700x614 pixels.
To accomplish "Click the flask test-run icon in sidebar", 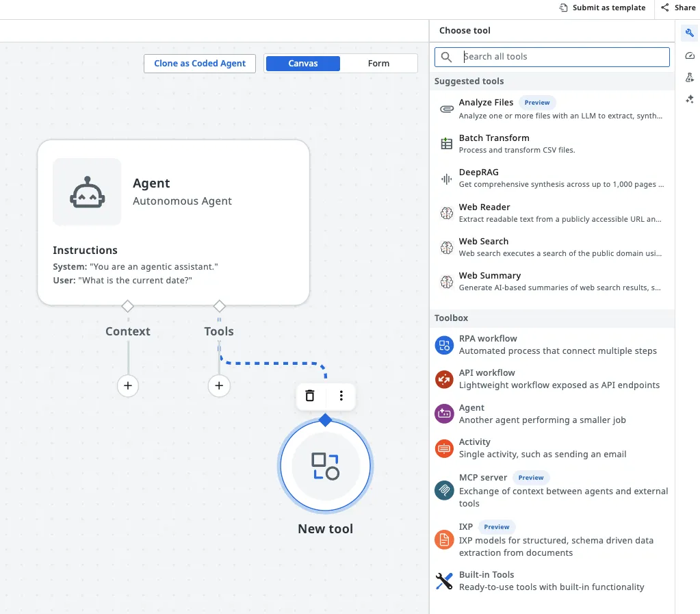I will 690,77.
